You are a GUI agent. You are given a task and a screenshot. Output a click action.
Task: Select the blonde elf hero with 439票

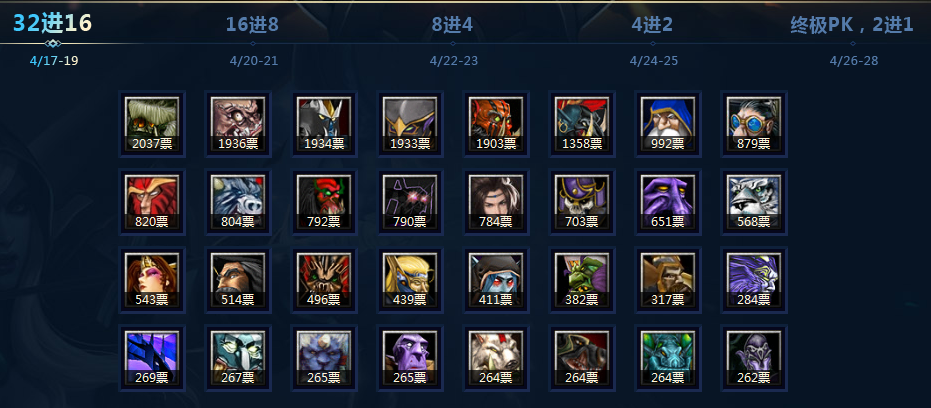click(x=410, y=280)
